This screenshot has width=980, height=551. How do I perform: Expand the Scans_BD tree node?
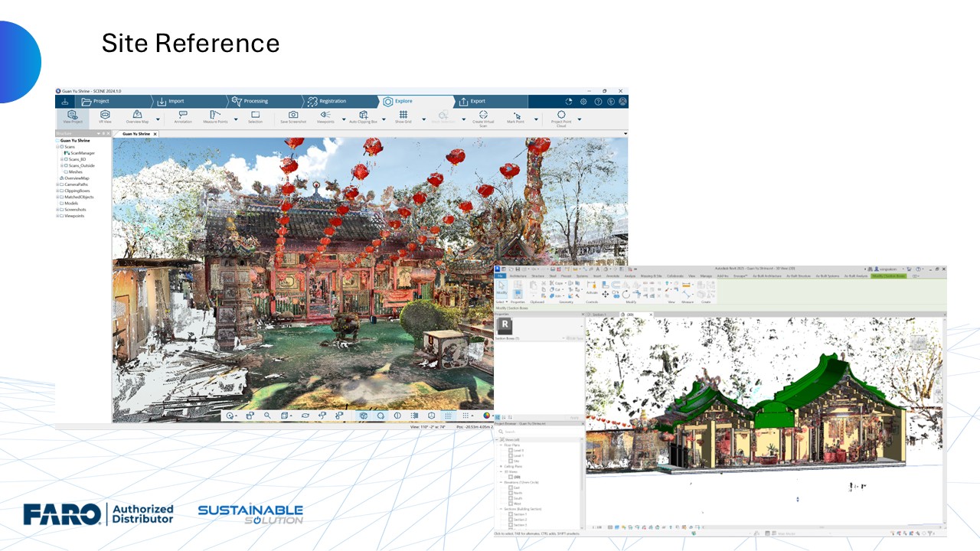[x=61, y=159]
